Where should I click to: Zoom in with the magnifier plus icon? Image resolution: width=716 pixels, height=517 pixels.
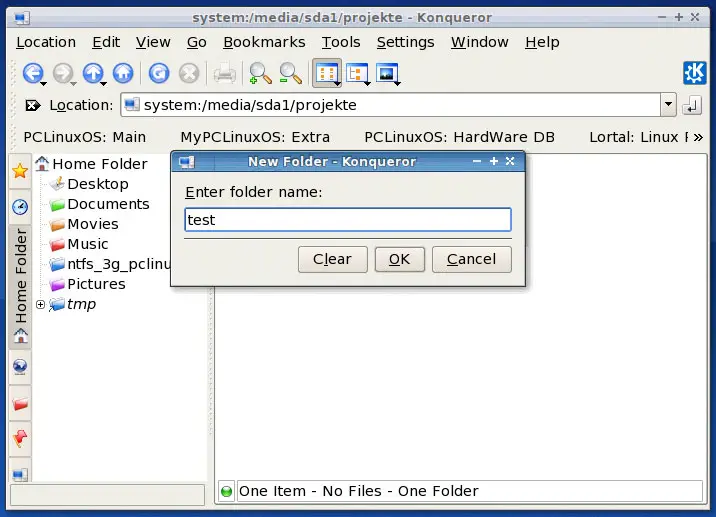260,73
